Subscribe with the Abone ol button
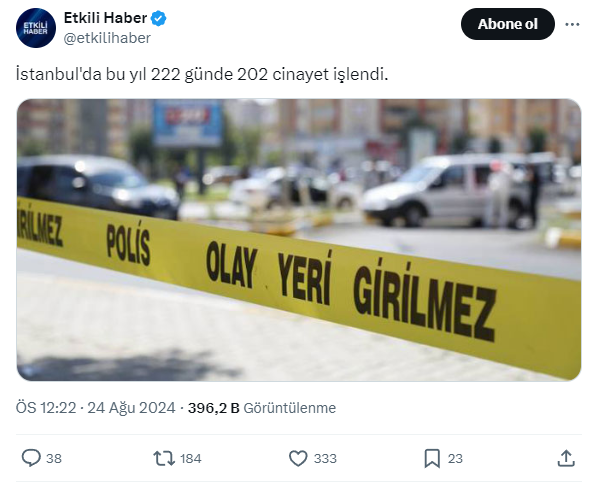The height and width of the screenshot is (482, 593). coord(508,24)
